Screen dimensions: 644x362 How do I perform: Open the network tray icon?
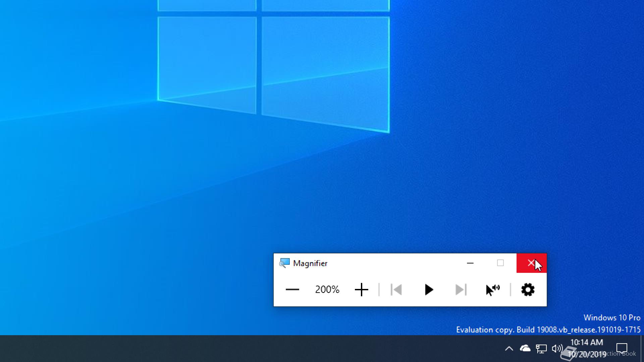(x=541, y=349)
